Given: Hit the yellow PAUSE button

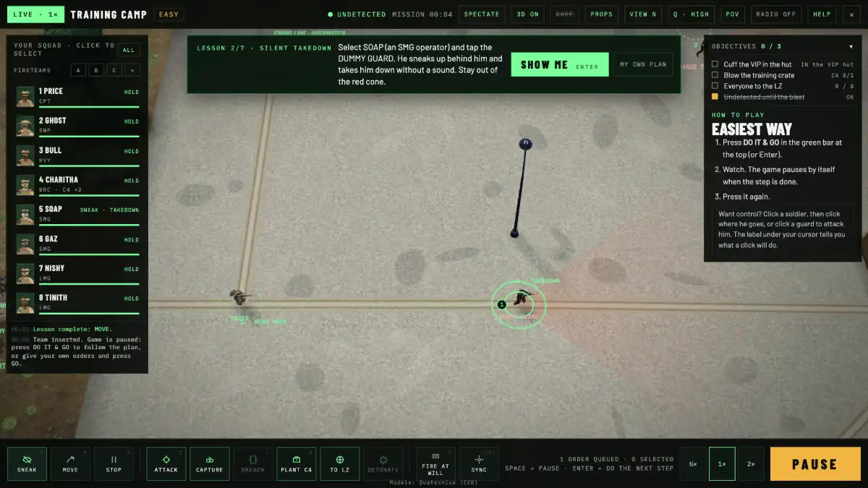Looking at the screenshot, I should [814, 464].
